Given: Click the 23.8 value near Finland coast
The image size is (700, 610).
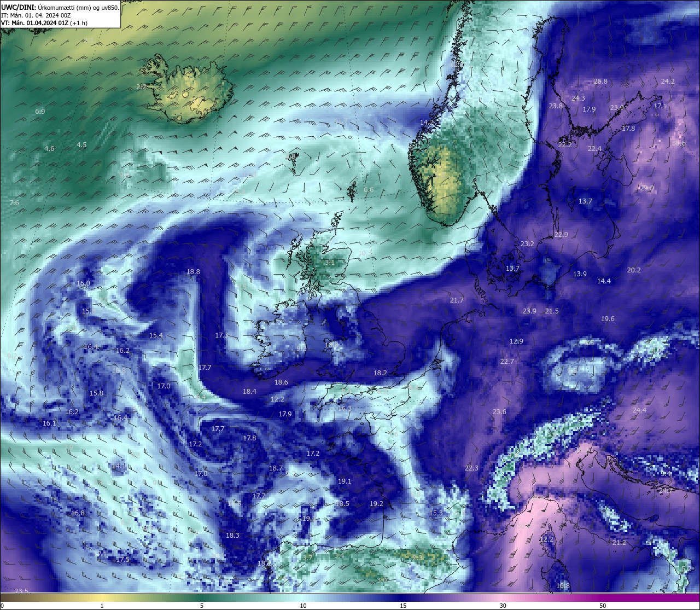Looking at the screenshot, I should [556, 106].
